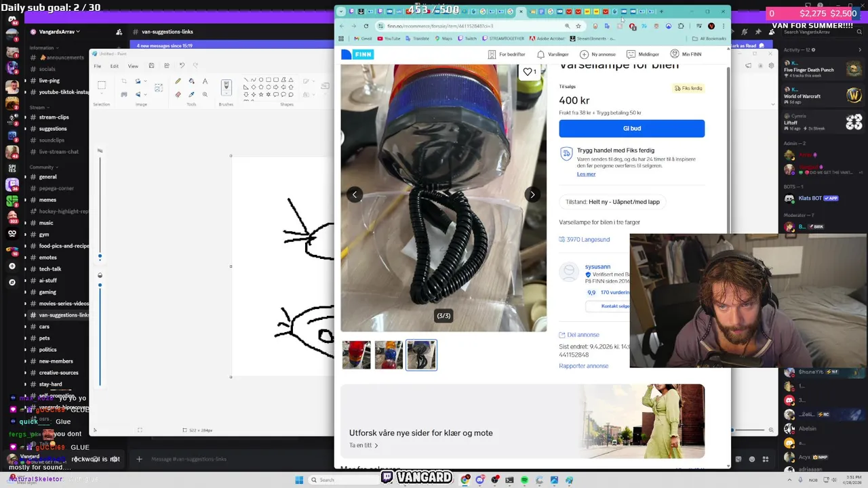Collapse the Information category in Discord
868x488 pixels.
[x=43, y=48]
